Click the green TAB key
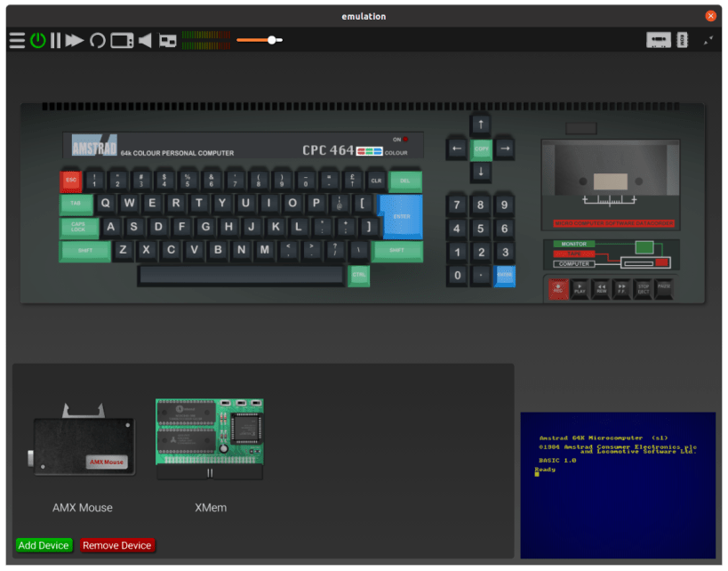Image resolution: width=728 pixels, height=571 pixels. click(x=76, y=205)
